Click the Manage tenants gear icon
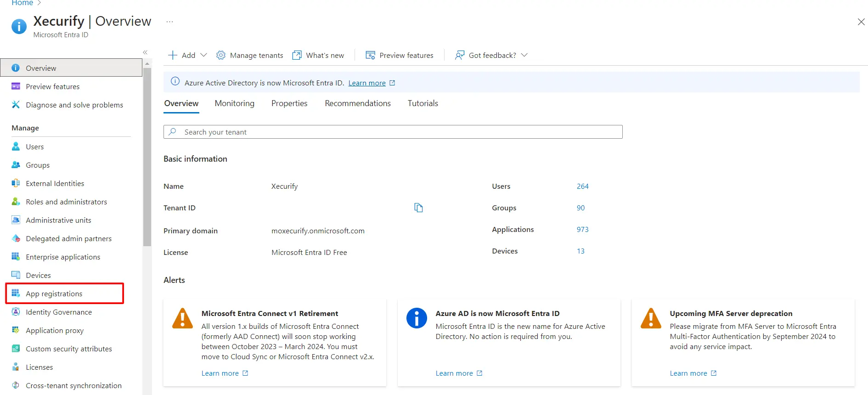Image resolution: width=868 pixels, height=395 pixels. (x=221, y=55)
